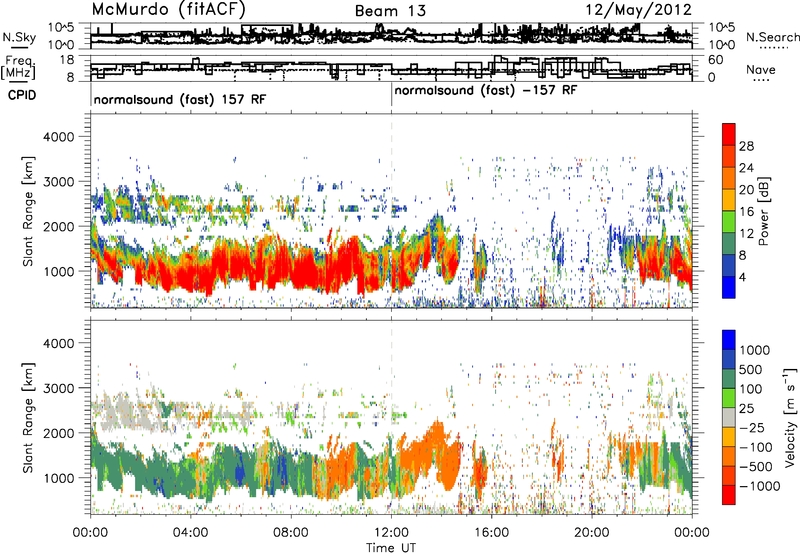The width and height of the screenshot is (800, 554).
Task: Click the Freq. [MHz] axis label
Action: [20, 68]
